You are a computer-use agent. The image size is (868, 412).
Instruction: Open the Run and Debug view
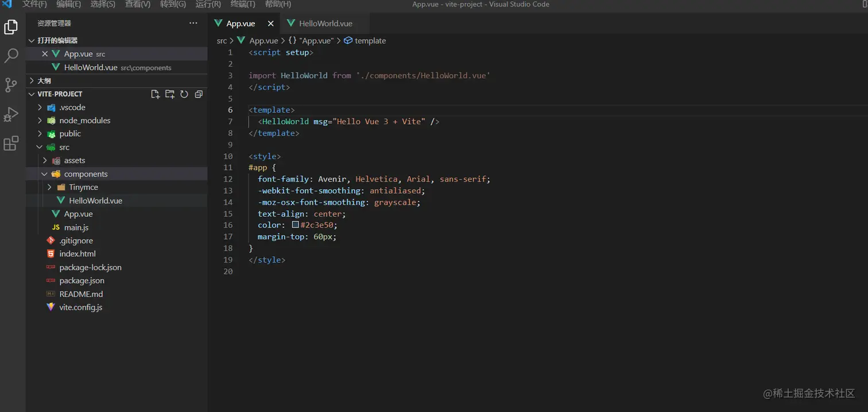(x=11, y=114)
